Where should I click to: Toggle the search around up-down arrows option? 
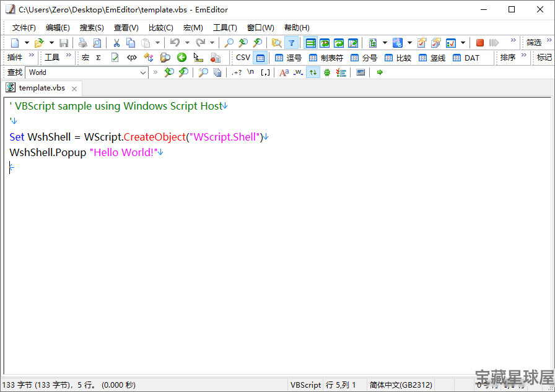[x=313, y=72]
